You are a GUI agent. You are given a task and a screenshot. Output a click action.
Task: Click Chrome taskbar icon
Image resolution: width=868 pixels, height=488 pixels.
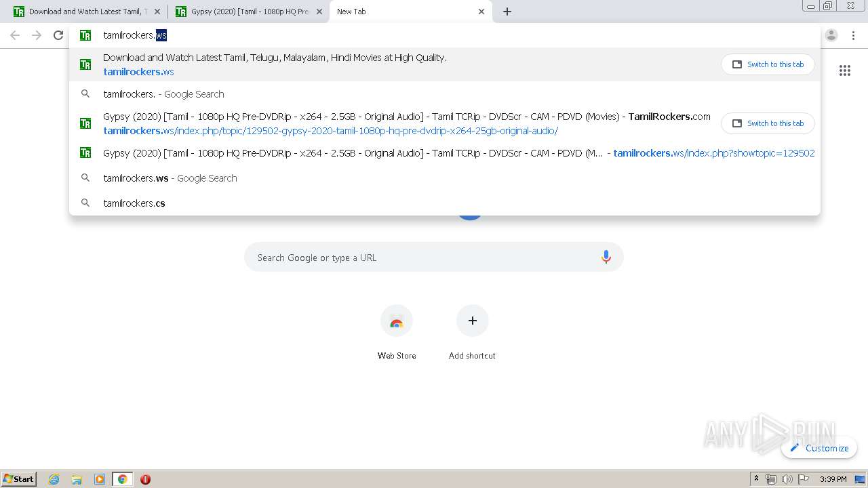[x=123, y=479]
